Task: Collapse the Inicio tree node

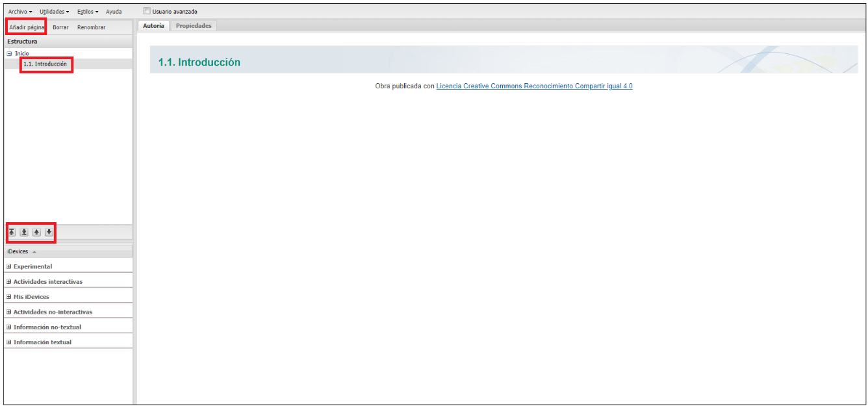Action: [9, 54]
